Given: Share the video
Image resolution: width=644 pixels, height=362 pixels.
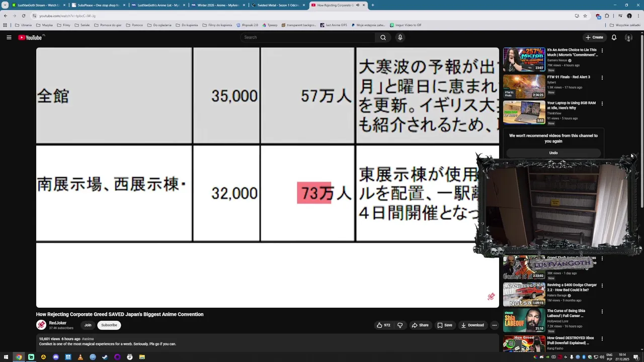Looking at the screenshot, I should point(420,325).
